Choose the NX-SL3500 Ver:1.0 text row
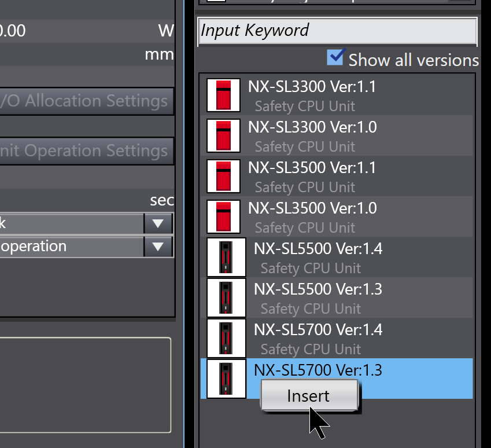The image size is (491, 448). (x=337, y=216)
